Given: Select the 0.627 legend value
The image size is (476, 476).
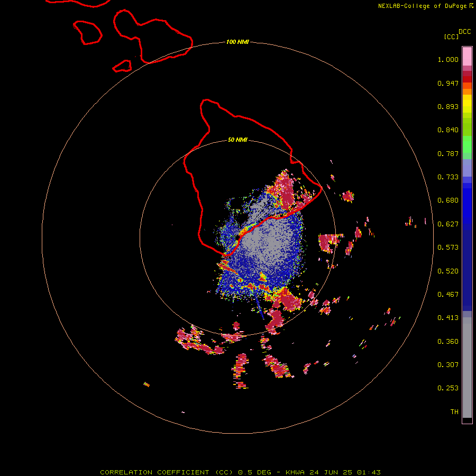Looking at the screenshot, I should [x=448, y=224].
